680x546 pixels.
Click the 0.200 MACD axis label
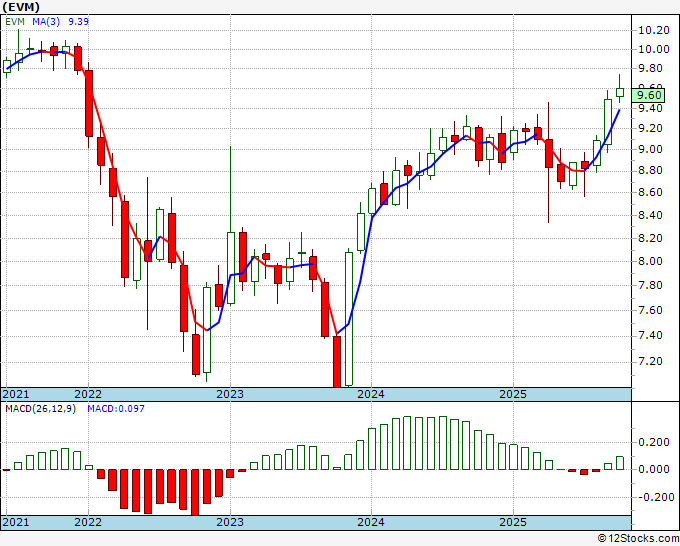[x=654, y=442]
